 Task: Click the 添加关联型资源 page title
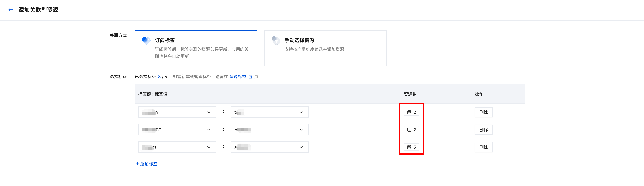[x=38, y=10]
